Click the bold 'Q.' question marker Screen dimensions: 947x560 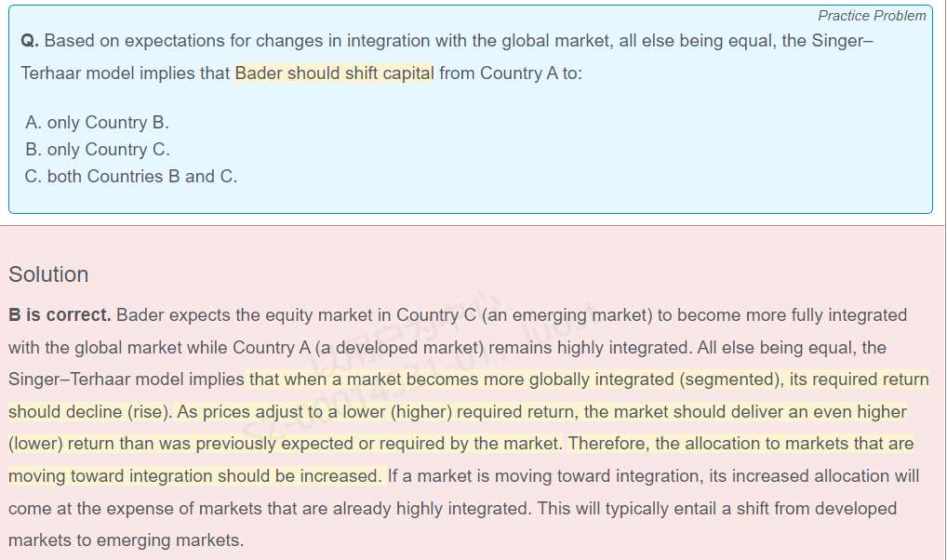pos(30,41)
